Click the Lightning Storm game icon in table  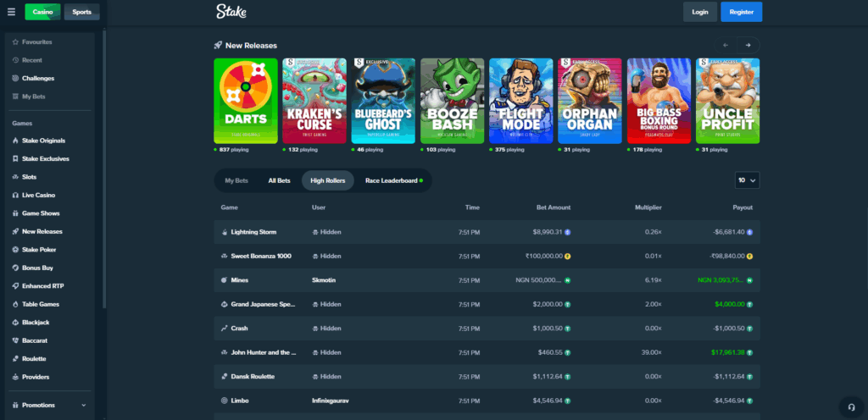pyautogui.click(x=224, y=232)
